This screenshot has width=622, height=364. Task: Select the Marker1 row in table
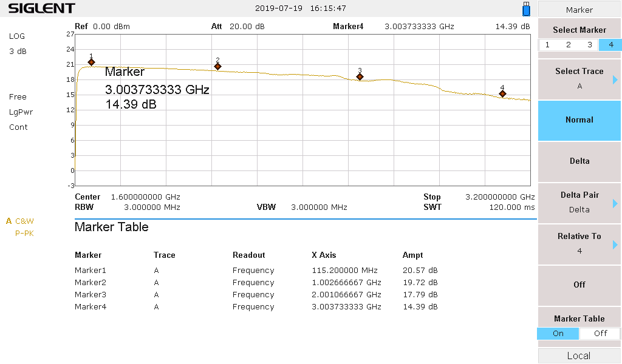click(x=256, y=271)
